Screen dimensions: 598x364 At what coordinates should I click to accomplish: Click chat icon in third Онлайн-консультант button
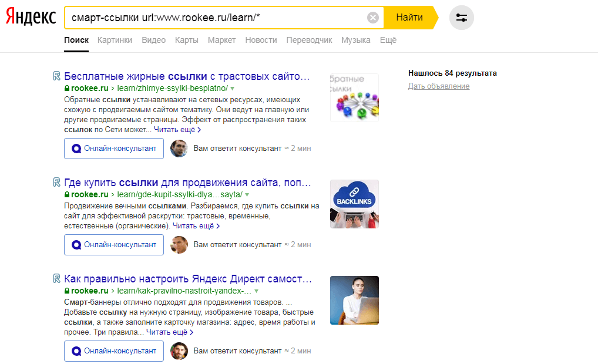(76, 352)
